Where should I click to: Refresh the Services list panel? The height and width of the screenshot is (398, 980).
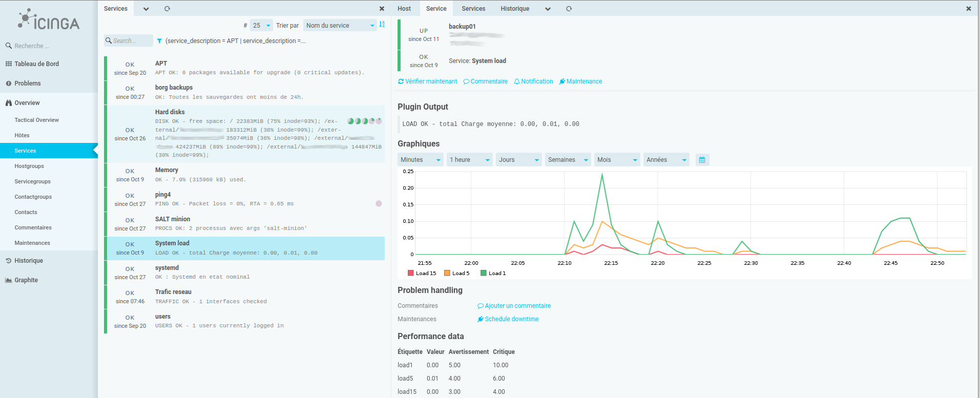(167, 9)
